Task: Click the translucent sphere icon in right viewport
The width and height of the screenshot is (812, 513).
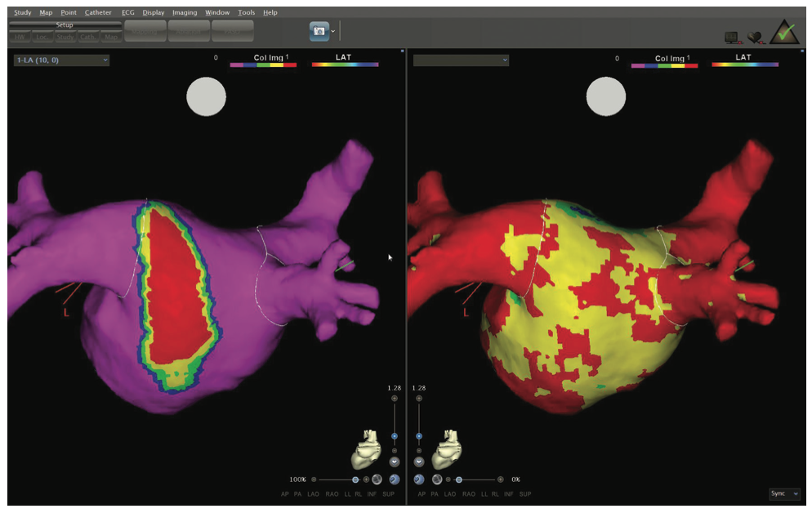Action: (x=437, y=480)
